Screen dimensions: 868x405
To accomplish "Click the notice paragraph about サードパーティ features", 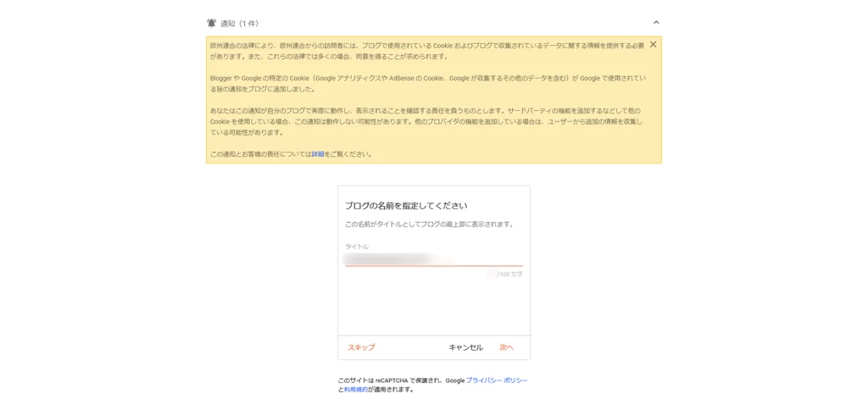I will pos(424,121).
